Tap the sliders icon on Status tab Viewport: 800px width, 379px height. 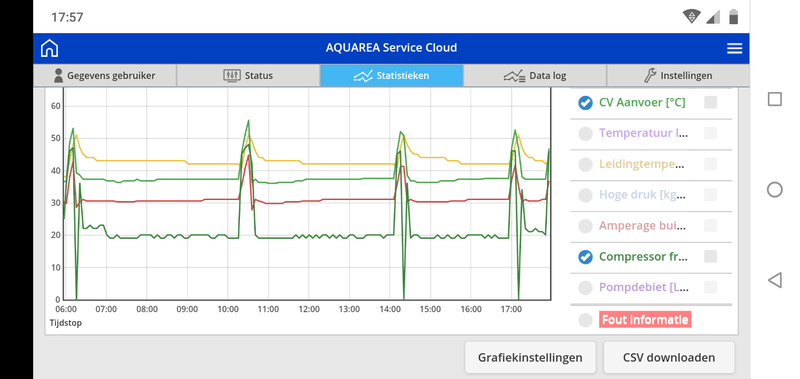[232, 75]
